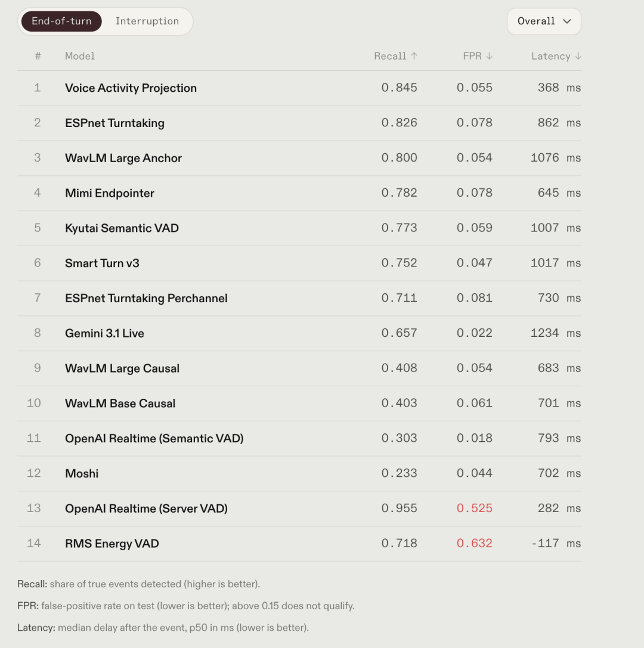Click FPR value 0.022

pos(475,333)
